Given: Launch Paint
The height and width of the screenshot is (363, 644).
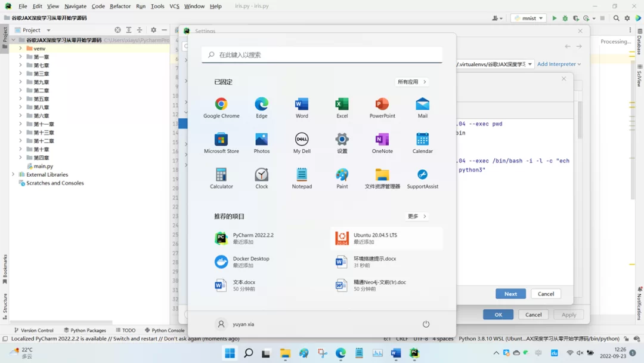Looking at the screenshot, I should 342,179.
